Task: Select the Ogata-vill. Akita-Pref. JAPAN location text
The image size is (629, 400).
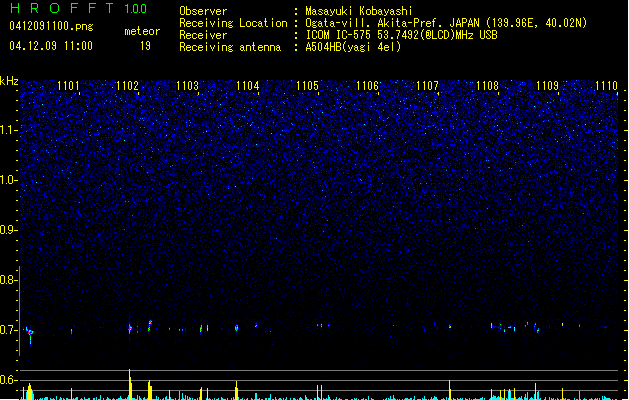Action: [446, 23]
